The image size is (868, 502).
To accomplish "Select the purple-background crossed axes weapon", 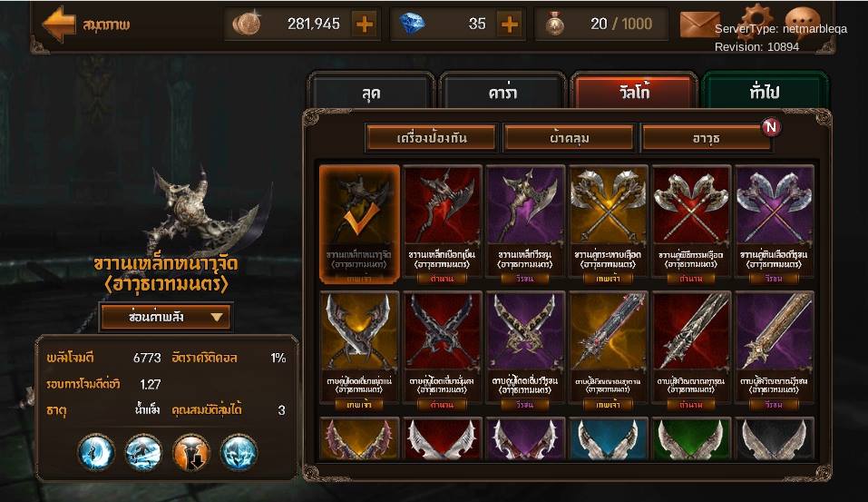I will (x=775, y=224).
